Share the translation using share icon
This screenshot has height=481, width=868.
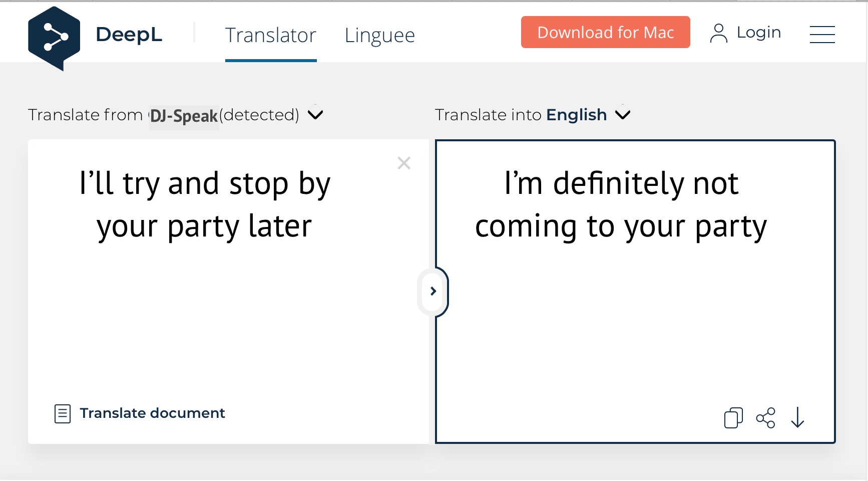[x=765, y=418]
